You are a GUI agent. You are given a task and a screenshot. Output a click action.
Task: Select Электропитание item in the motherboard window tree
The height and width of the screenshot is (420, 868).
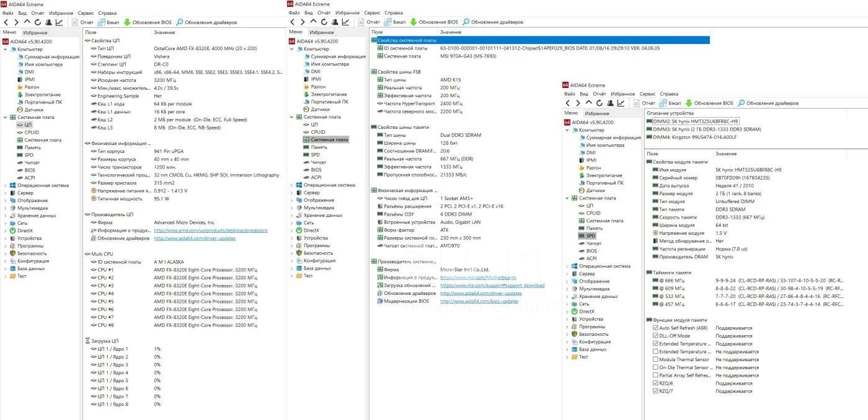pos(329,94)
